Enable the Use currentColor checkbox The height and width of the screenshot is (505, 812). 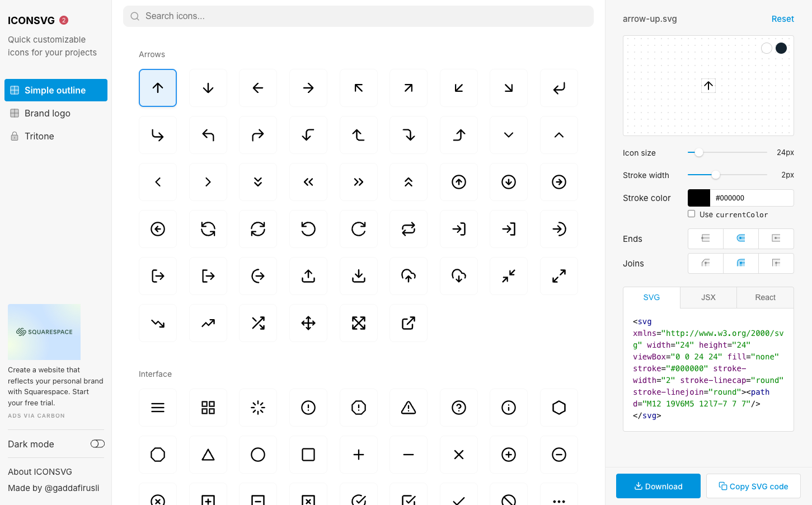[x=692, y=213]
